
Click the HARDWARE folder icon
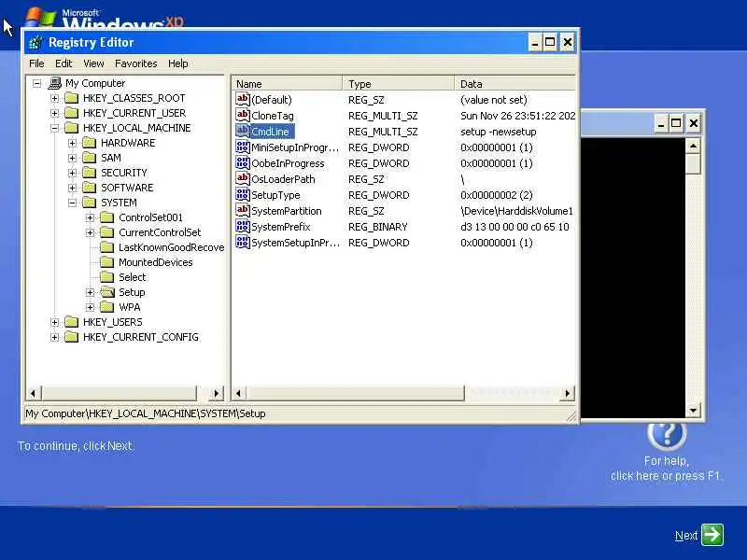point(89,143)
